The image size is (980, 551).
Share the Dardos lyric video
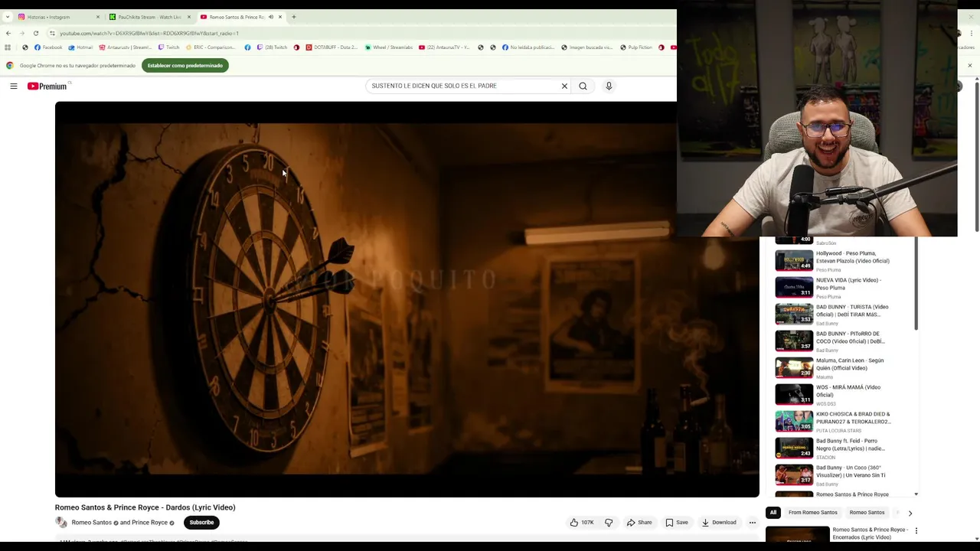click(x=639, y=523)
